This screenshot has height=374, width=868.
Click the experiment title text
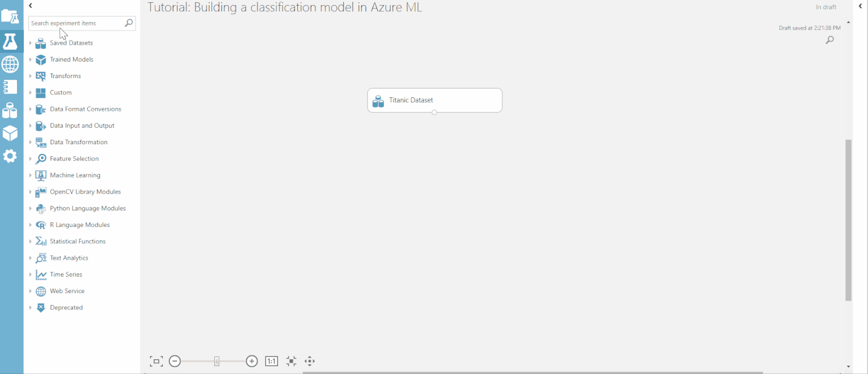pyautogui.click(x=285, y=7)
